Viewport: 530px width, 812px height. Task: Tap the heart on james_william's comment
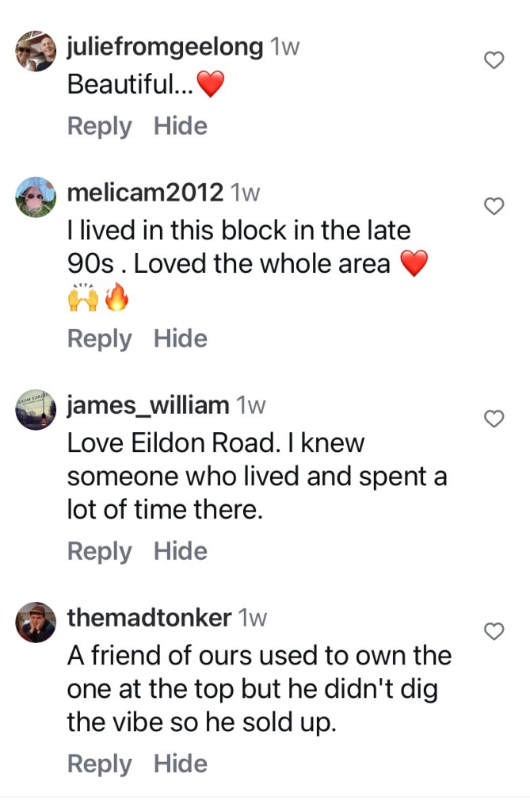coord(494,419)
